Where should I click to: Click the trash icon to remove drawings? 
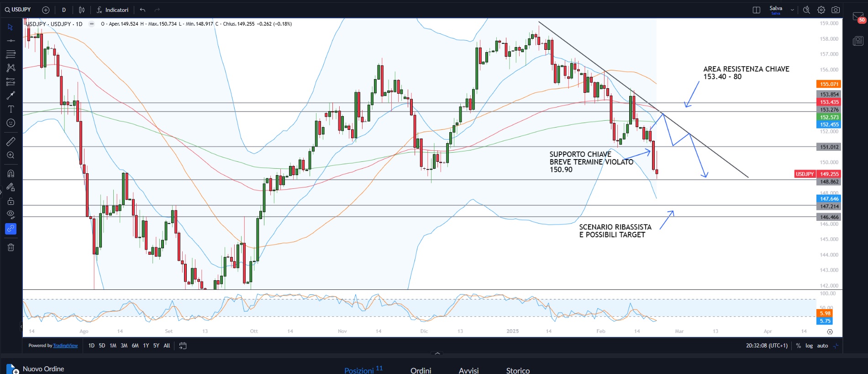click(11, 247)
